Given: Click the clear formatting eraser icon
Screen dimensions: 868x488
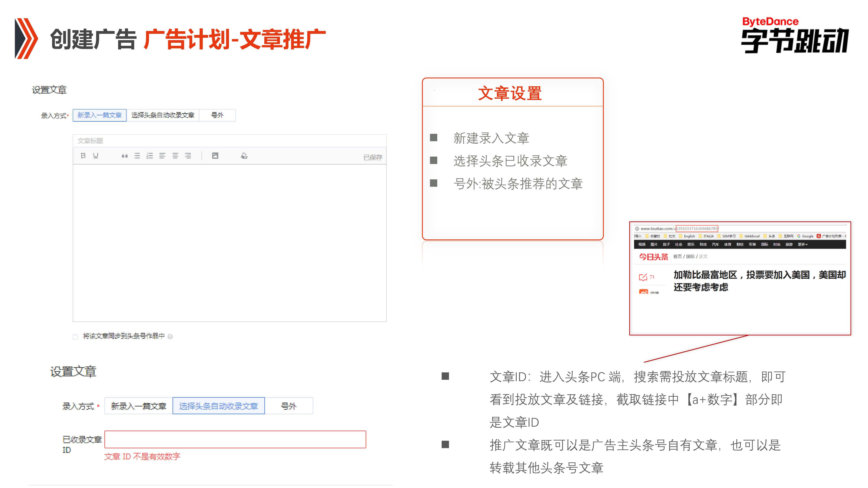Looking at the screenshot, I should [244, 156].
